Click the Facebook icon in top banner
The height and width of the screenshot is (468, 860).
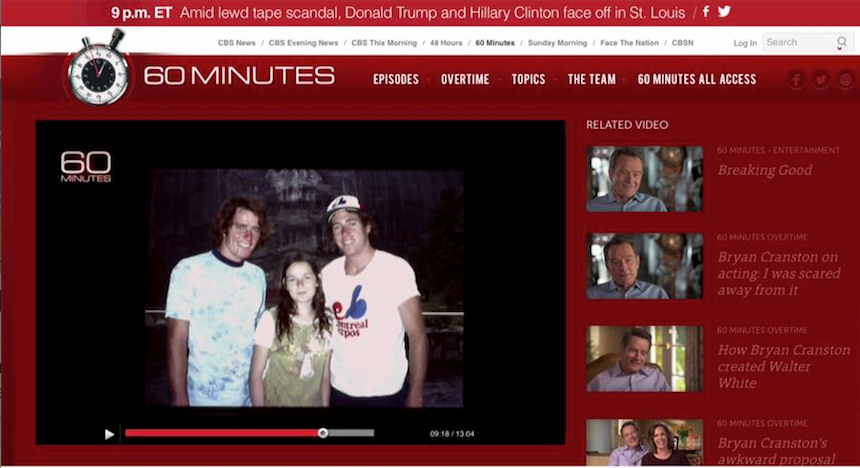click(x=706, y=12)
